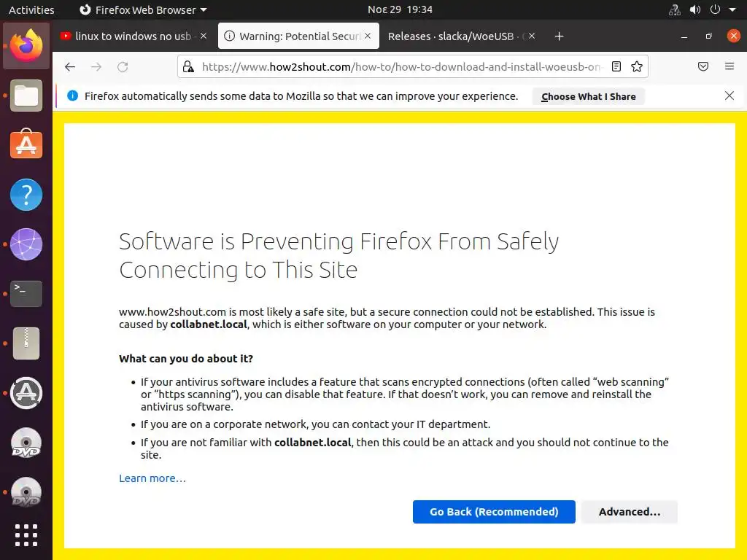
Task: Click Choose What I Share button
Action: click(588, 96)
